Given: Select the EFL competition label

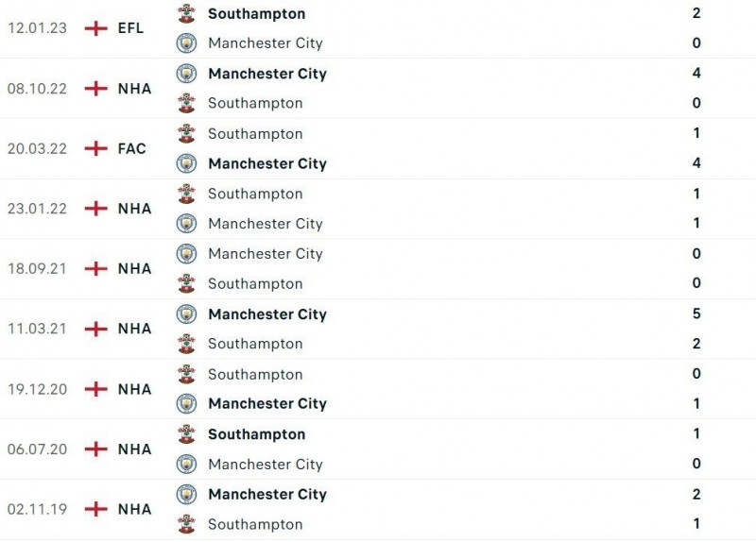Looking at the screenshot, I should 131,28.
